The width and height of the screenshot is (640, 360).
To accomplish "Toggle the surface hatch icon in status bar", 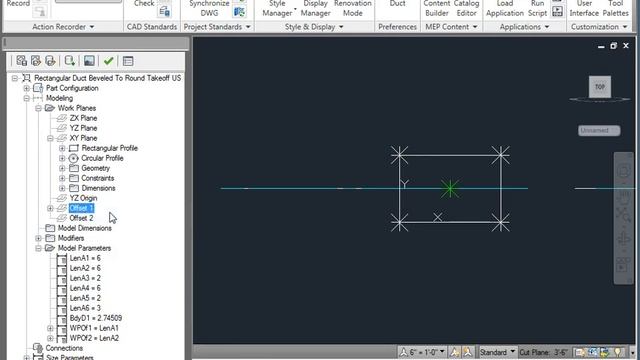I will point(580,352).
